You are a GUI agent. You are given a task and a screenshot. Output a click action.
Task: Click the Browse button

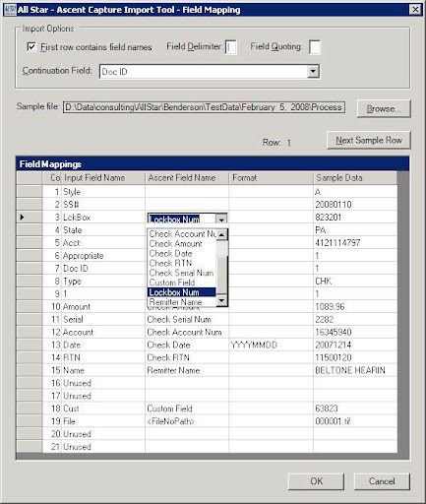[x=384, y=108]
